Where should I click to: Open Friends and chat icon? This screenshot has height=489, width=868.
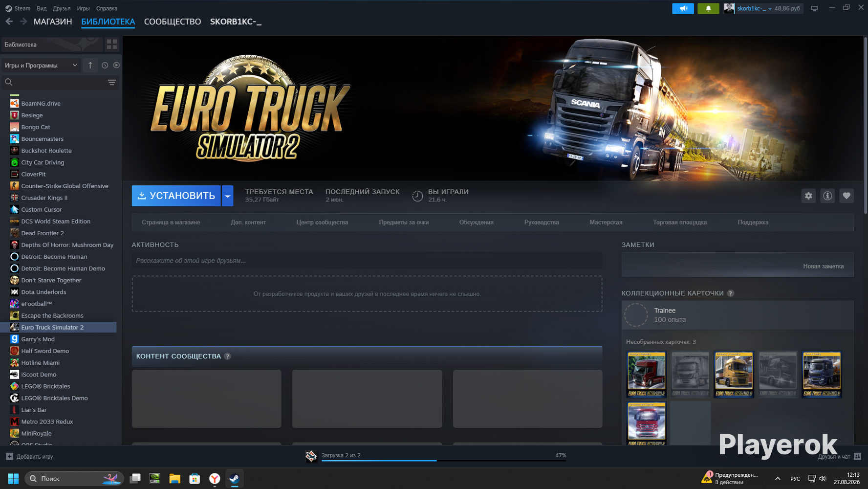click(x=857, y=456)
